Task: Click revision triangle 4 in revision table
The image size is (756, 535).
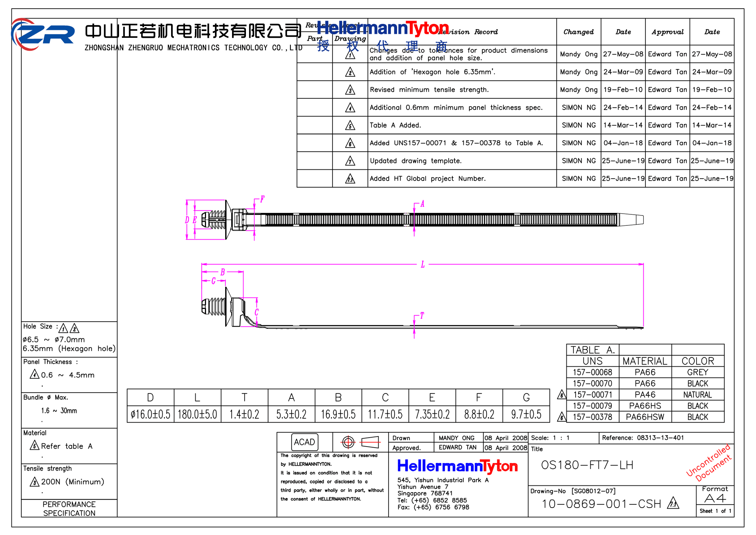Action: coord(350,108)
